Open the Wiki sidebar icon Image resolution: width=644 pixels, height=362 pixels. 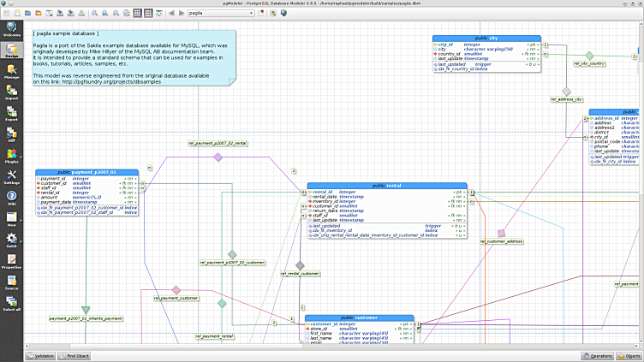11,199
